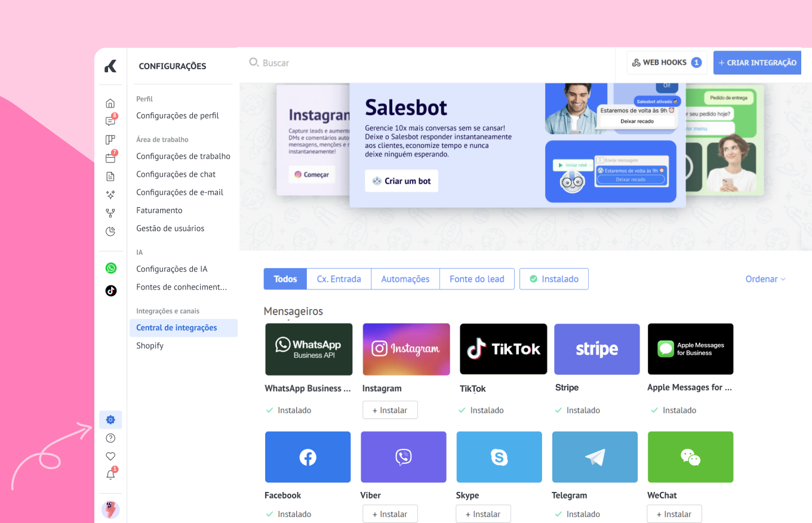Toggle the Instalado filter
This screenshot has height=523, width=812.
coord(553,279)
